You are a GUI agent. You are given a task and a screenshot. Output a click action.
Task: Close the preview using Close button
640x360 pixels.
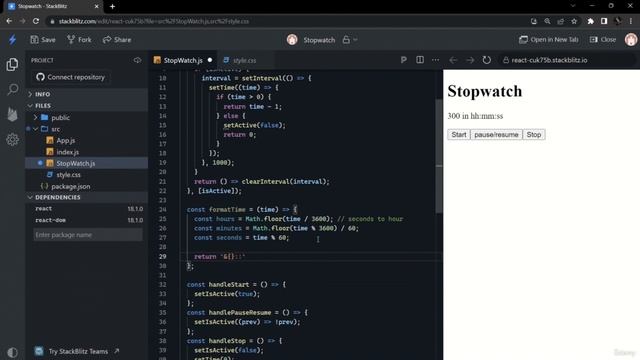(x=603, y=40)
